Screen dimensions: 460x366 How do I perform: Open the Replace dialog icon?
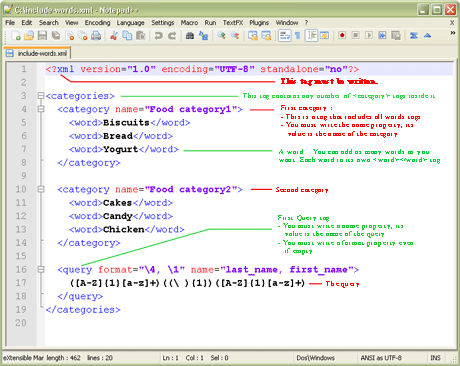tap(203, 35)
